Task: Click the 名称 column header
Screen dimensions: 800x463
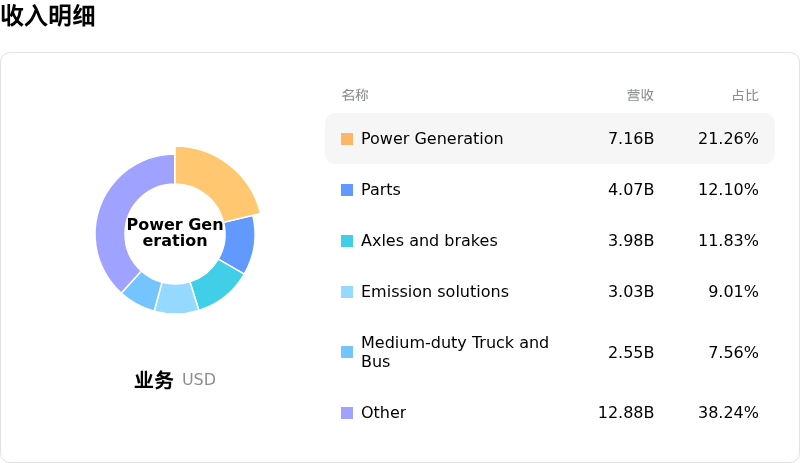Action: [355, 95]
